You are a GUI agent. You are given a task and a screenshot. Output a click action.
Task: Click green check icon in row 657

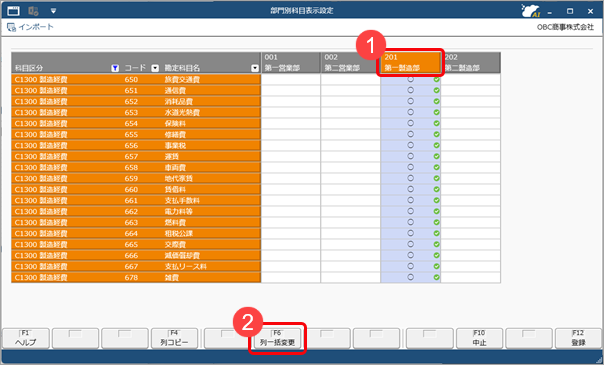(x=436, y=156)
